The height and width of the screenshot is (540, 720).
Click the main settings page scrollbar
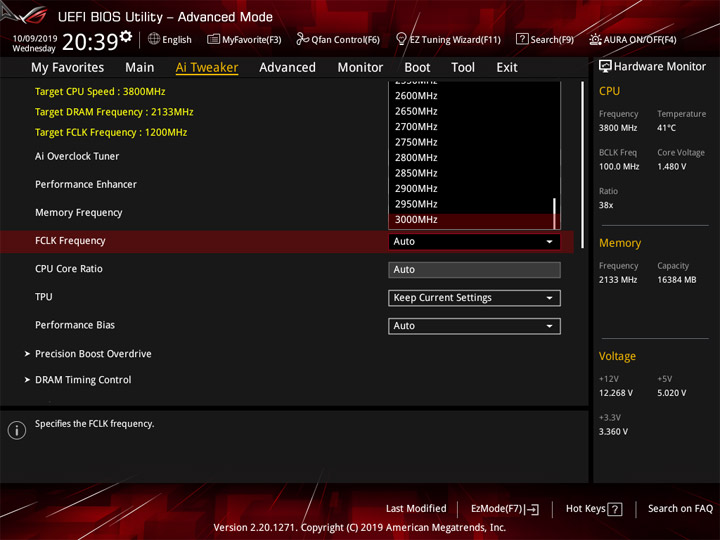(x=583, y=165)
